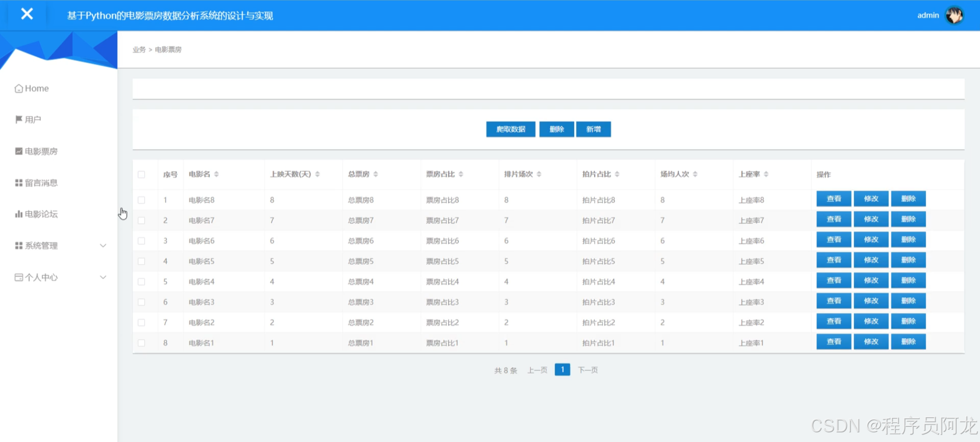Check the row for 电影名2
980x442 pixels.
(141, 323)
